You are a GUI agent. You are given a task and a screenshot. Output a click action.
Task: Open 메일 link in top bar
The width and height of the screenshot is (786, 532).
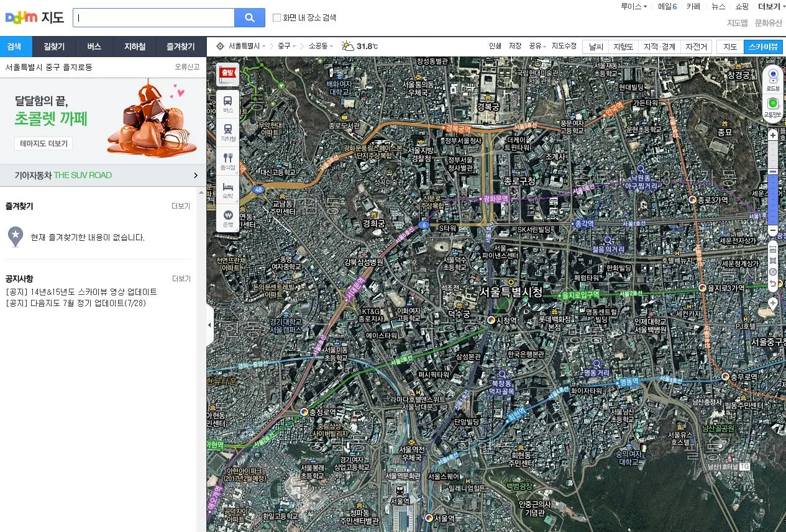tap(667, 6)
